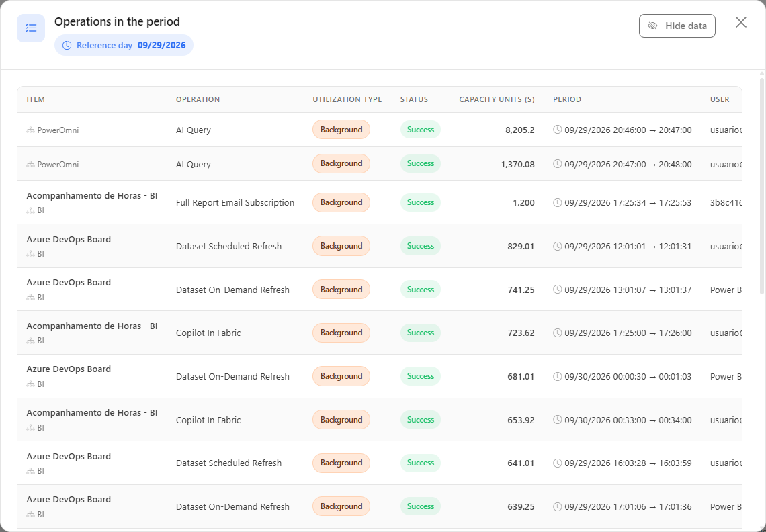Click clock icon for period 17:01:06 → 17:01:36
This screenshot has height=532, width=766.
[x=558, y=506]
